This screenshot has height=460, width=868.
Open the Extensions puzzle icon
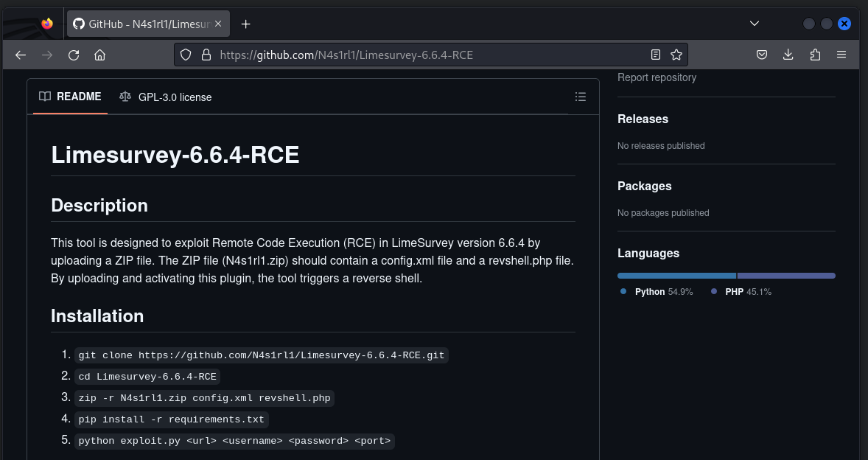coord(814,55)
